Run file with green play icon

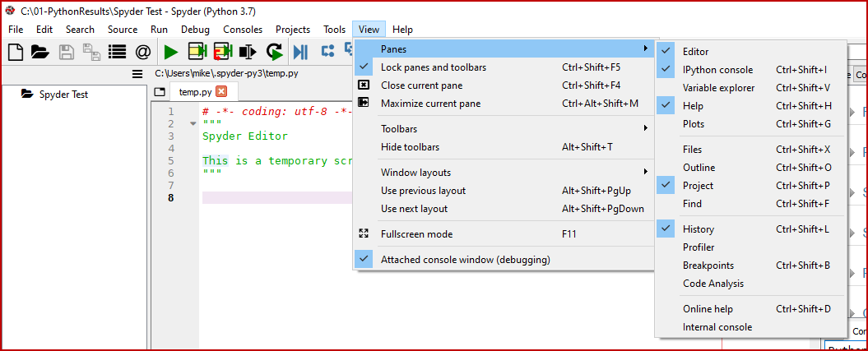pos(171,52)
